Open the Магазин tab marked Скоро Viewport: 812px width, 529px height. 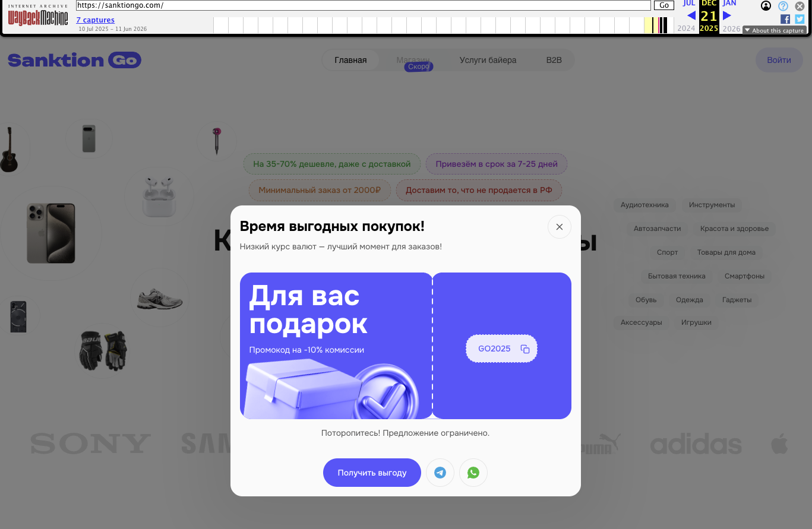tap(413, 60)
